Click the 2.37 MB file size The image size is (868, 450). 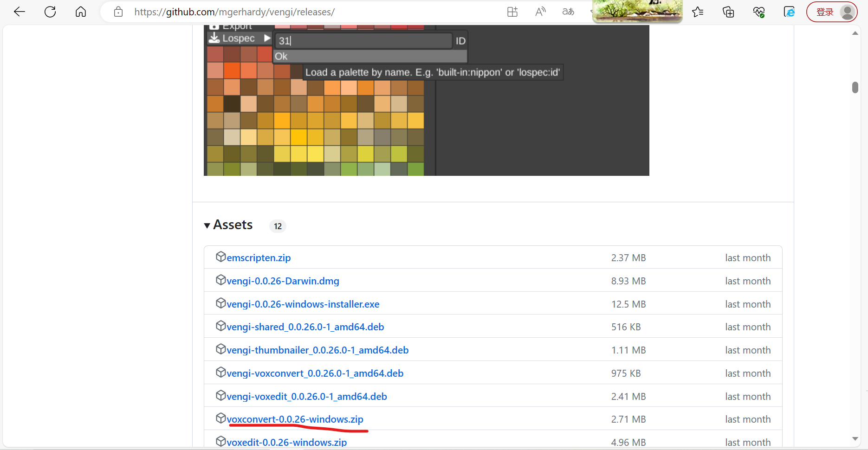[628, 258]
